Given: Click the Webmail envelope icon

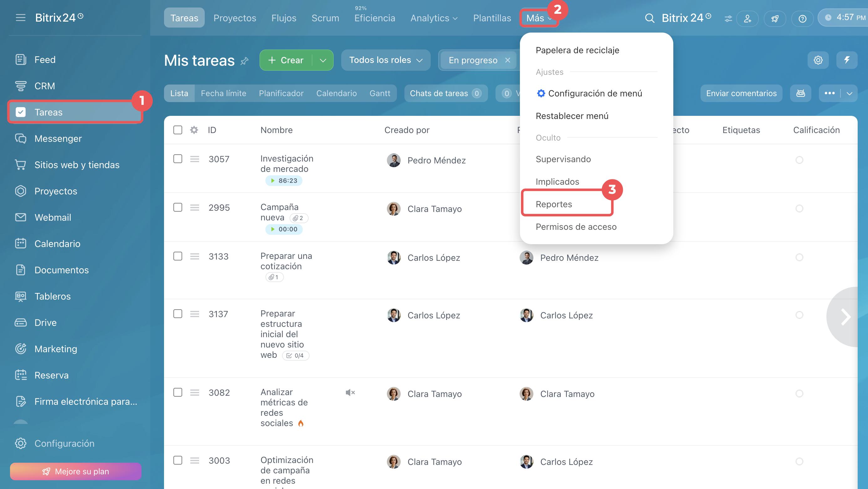Looking at the screenshot, I should pos(21,217).
